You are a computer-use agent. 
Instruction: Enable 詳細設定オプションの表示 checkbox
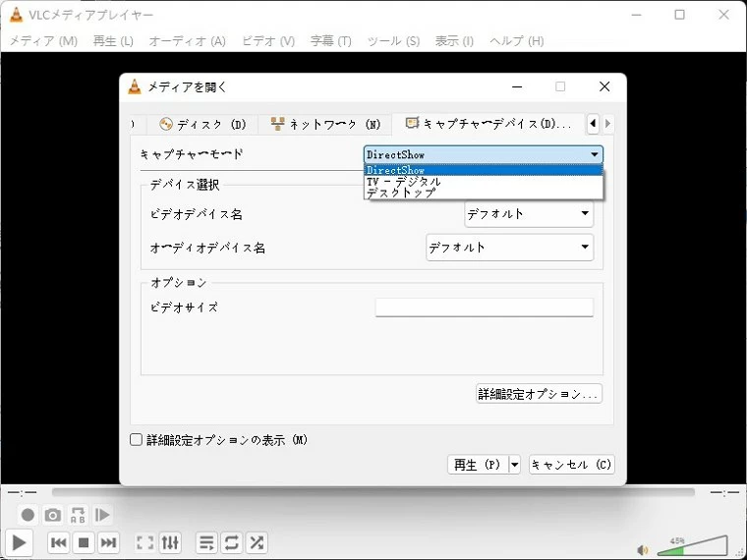point(137,439)
